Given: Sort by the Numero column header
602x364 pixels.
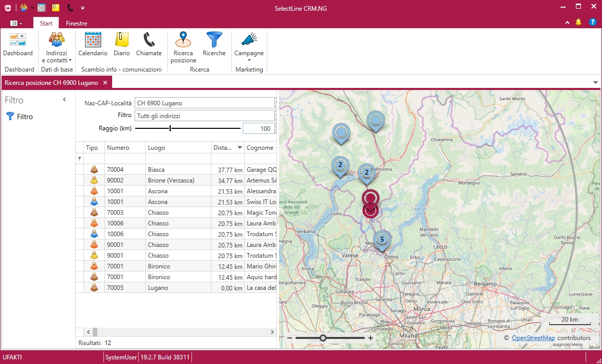Looking at the screenshot, I should pyautogui.click(x=125, y=148).
